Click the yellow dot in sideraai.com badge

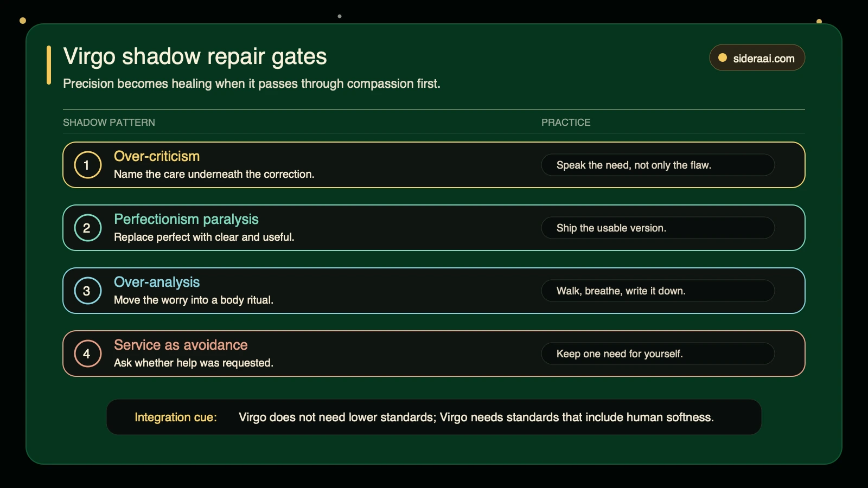pos(723,57)
